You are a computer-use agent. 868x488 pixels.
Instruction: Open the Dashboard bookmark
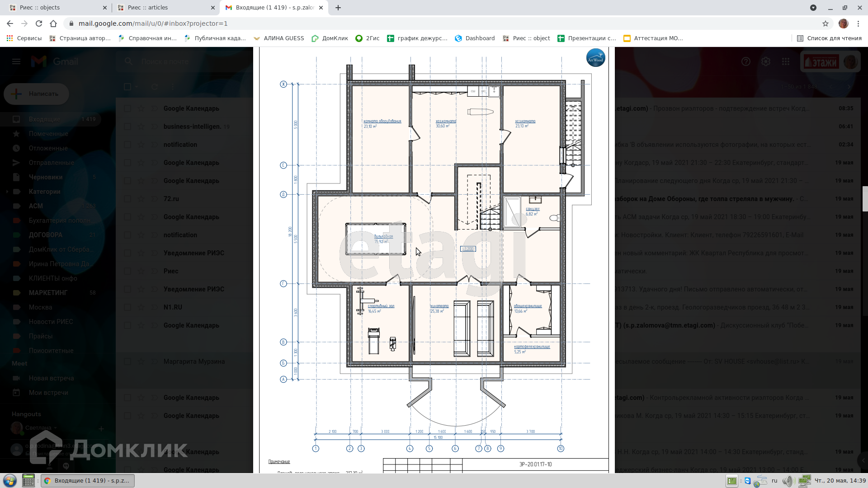pyautogui.click(x=475, y=38)
